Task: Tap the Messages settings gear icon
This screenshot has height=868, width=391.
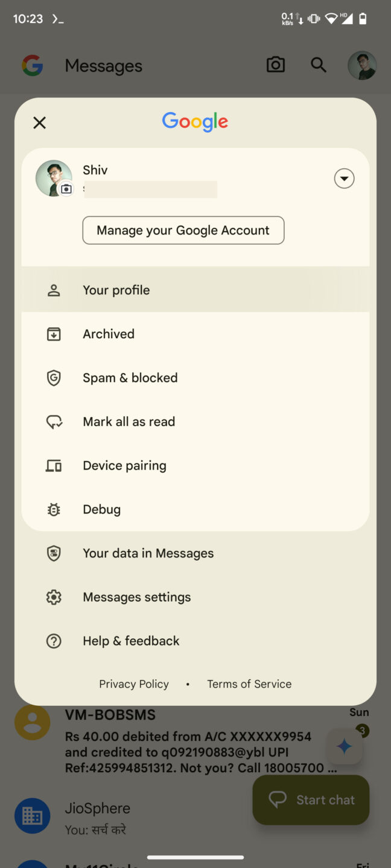Action: point(54,597)
